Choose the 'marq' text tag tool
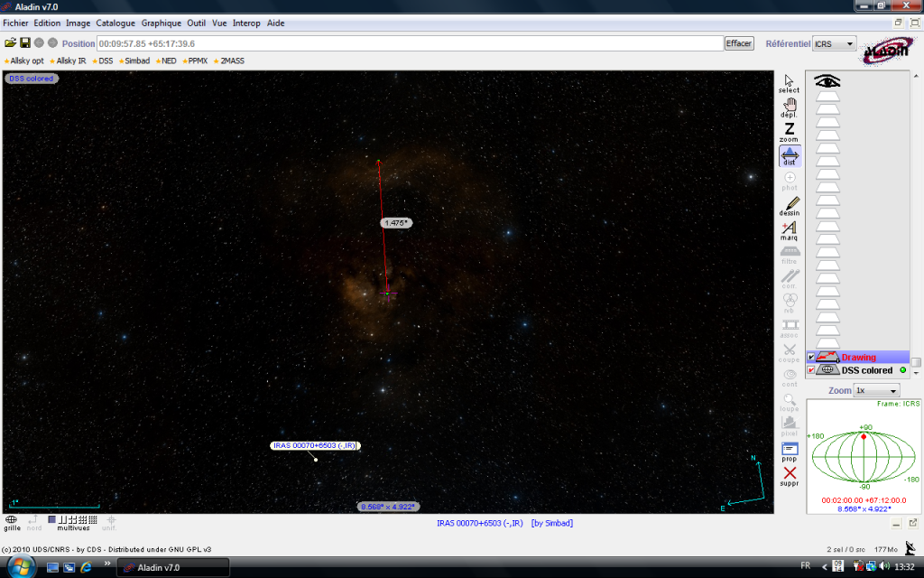 point(790,230)
